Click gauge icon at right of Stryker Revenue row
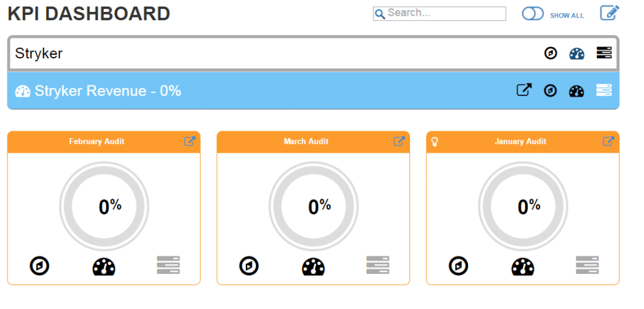Image resolution: width=644 pixels, height=309 pixels. pos(577,91)
